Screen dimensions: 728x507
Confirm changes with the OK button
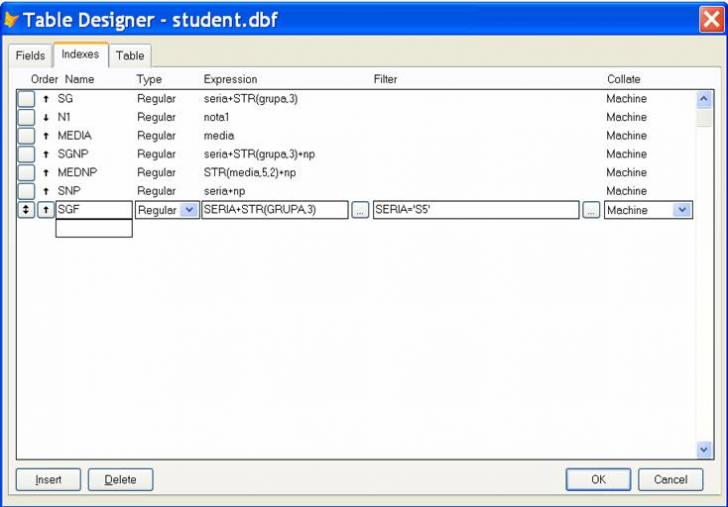click(x=598, y=480)
